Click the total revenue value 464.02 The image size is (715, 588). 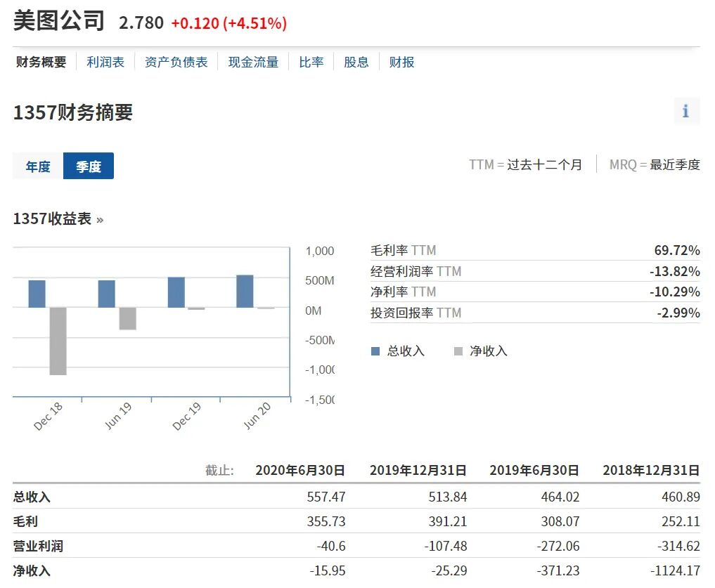click(560, 497)
